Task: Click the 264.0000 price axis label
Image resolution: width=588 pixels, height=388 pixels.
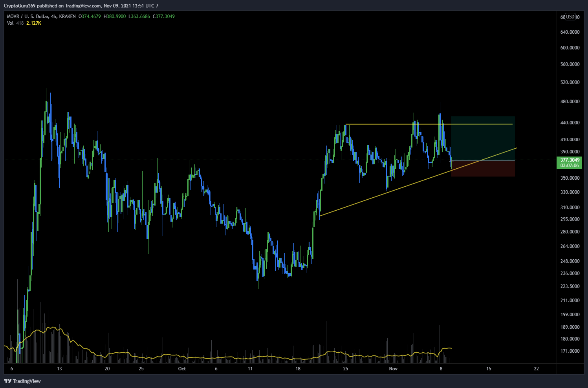Action: [570, 246]
